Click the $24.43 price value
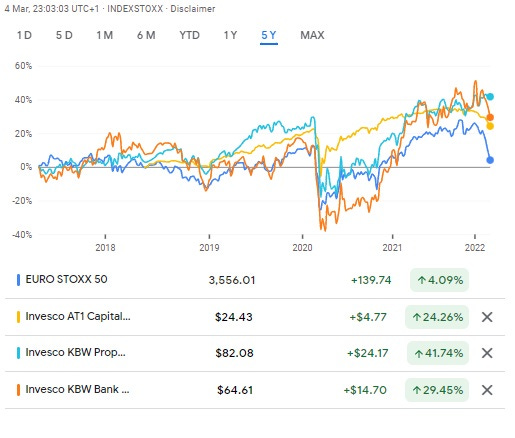The width and height of the screenshot is (515, 438). pyautogui.click(x=234, y=317)
